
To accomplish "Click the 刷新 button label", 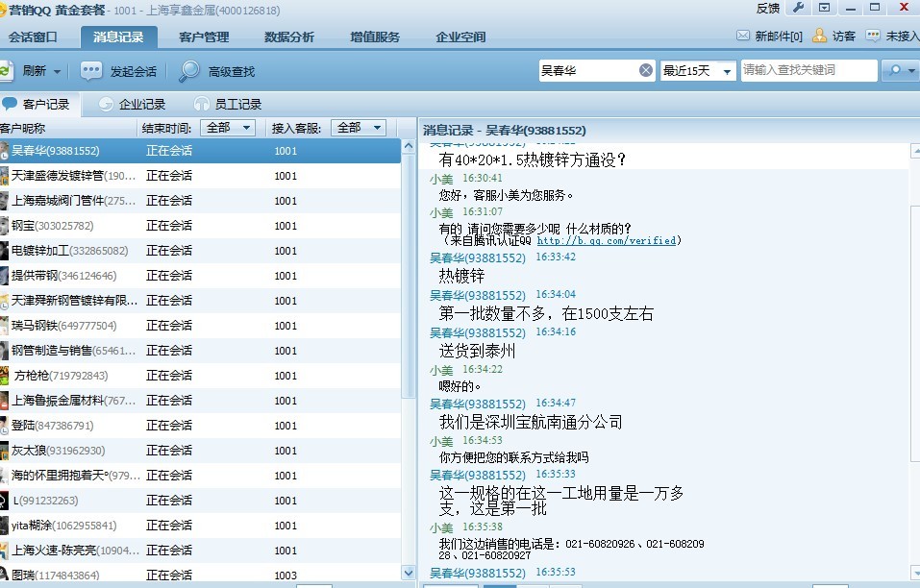I will click(34, 71).
